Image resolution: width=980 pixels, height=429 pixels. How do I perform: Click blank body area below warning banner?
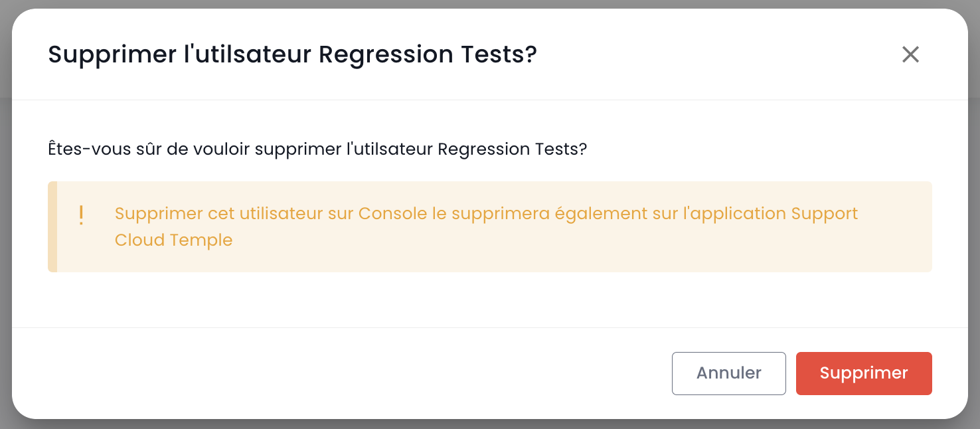(x=490, y=299)
